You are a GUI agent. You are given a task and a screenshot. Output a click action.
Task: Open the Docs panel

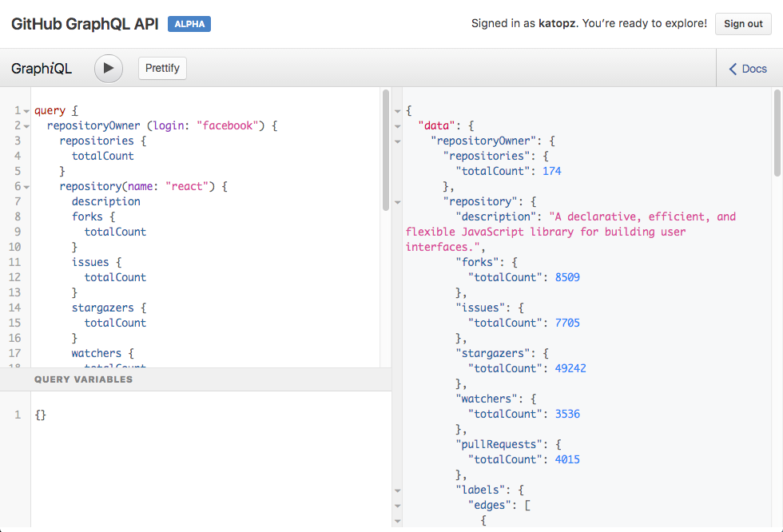pyautogui.click(x=748, y=69)
